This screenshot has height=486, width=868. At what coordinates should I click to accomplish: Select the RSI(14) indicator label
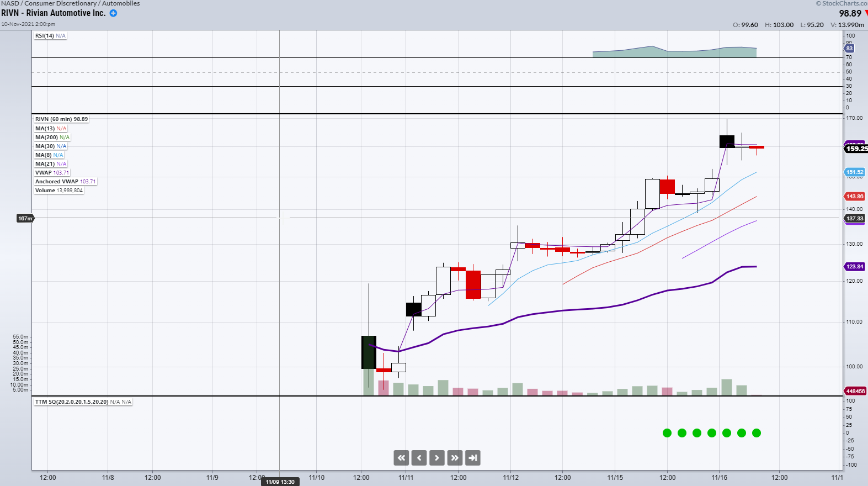pyautogui.click(x=50, y=36)
